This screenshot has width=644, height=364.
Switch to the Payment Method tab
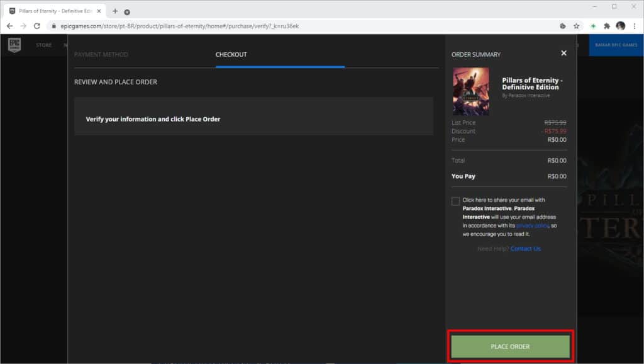pos(101,54)
